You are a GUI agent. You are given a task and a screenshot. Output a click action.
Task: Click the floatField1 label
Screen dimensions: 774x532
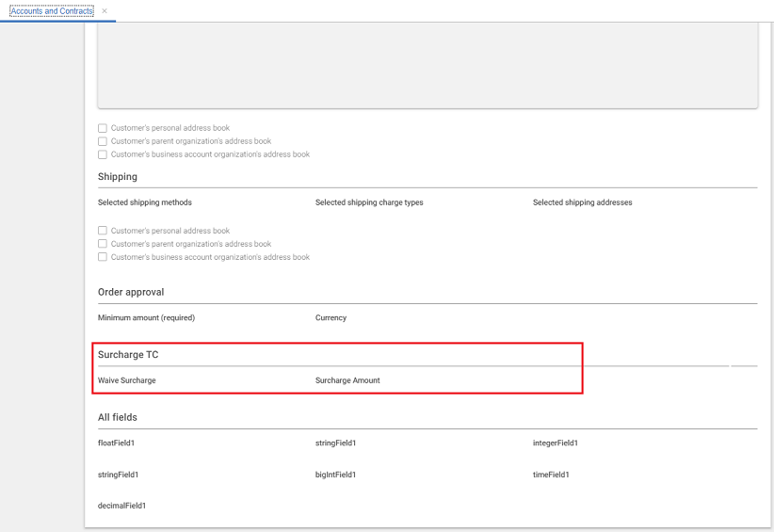coord(118,443)
